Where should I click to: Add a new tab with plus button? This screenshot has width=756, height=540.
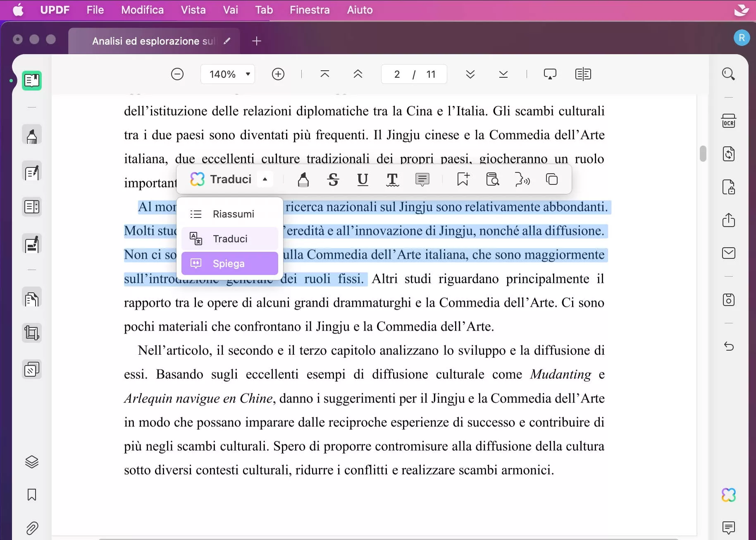coord(257,41)
